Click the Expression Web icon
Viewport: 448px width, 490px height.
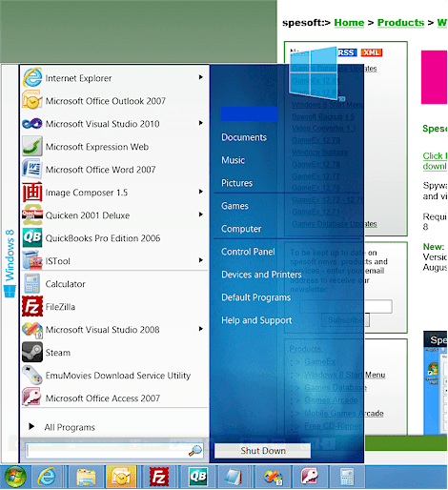tap(32, 146)
